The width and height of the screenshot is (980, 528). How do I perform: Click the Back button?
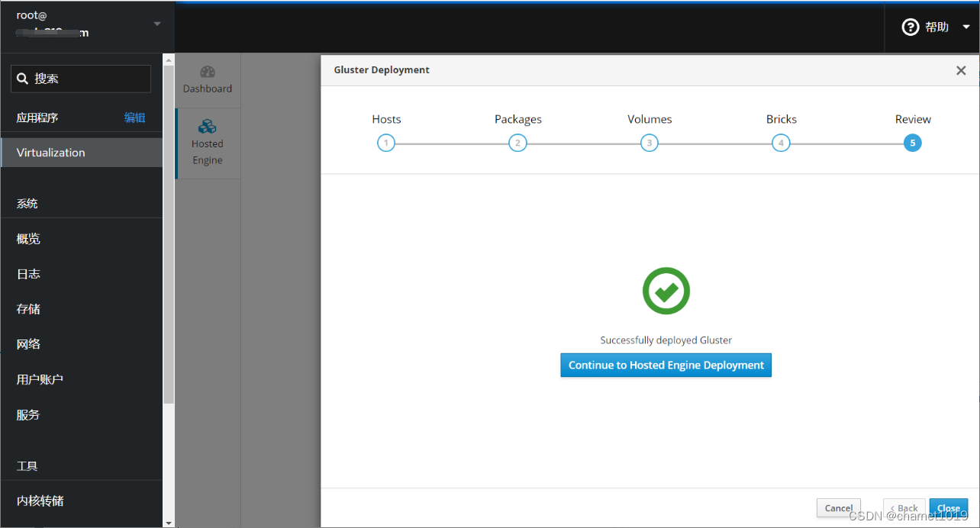[x=904, y=508]
